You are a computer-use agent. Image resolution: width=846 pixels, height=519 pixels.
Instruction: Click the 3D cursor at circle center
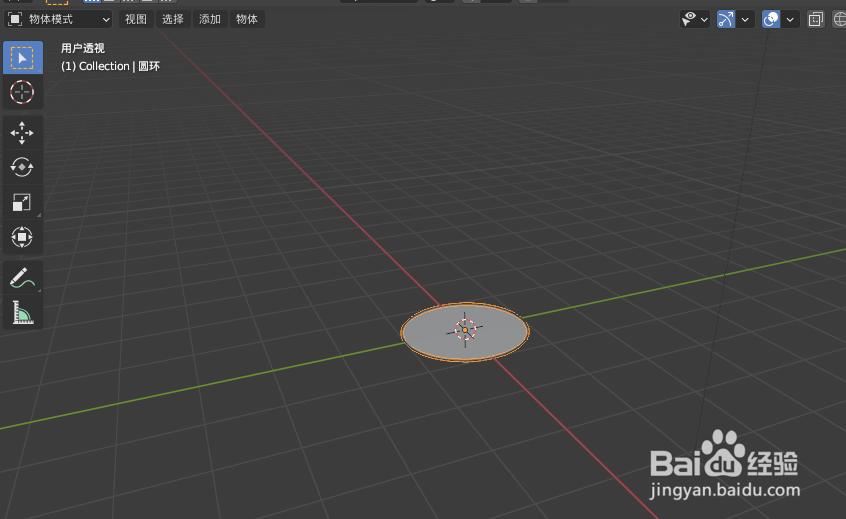pos(465,330)
